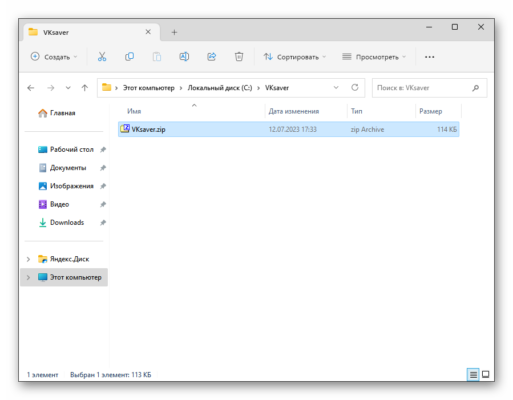The height and width of the screenshot is (400, 513).
Task: Click the Rename icon in toolbar
Action: tap(184, 57)
